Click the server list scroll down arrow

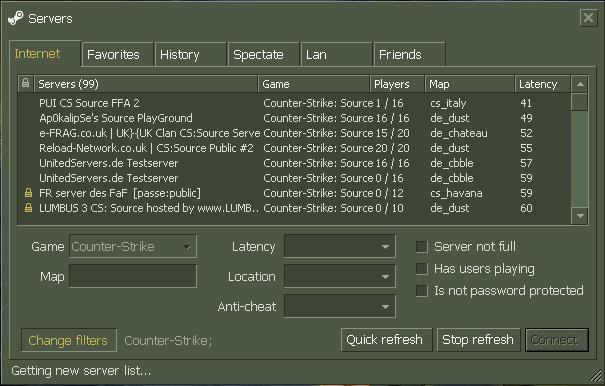(580, 216)
